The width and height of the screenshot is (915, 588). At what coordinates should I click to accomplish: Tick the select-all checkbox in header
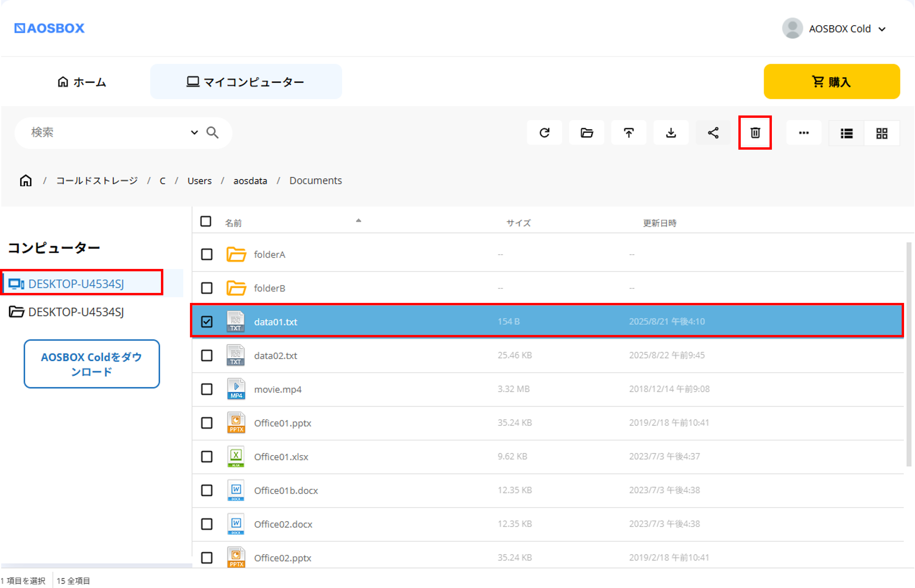(x=206, y=221)
